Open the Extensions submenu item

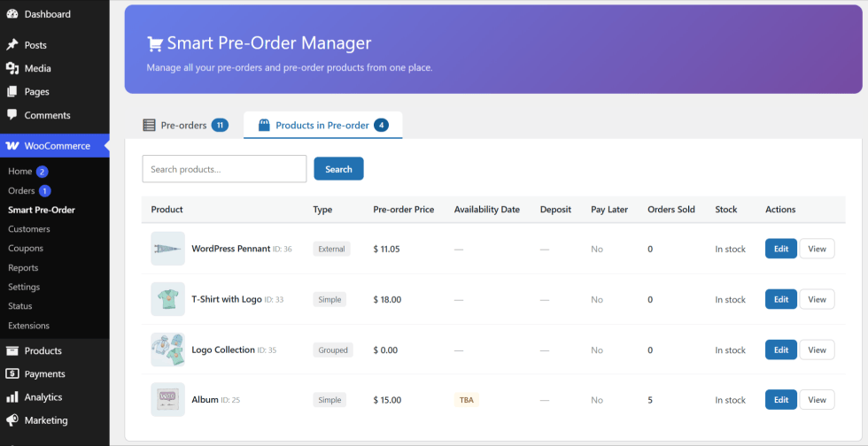point(28,326)
